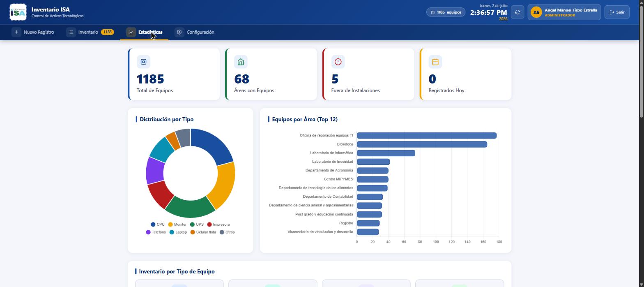Click the chart icon beside Estadísticas
644x287 pixels.
click(131, 32)
